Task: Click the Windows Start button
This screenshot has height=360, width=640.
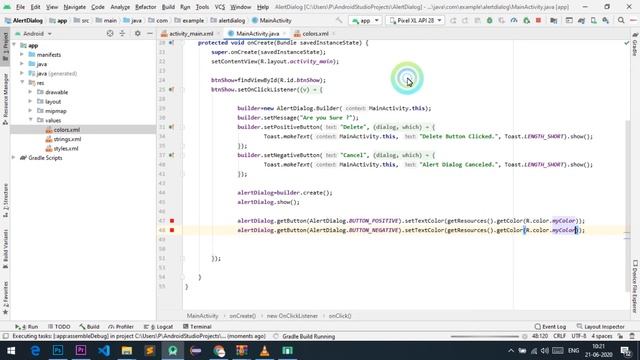Action: [11, 351]
